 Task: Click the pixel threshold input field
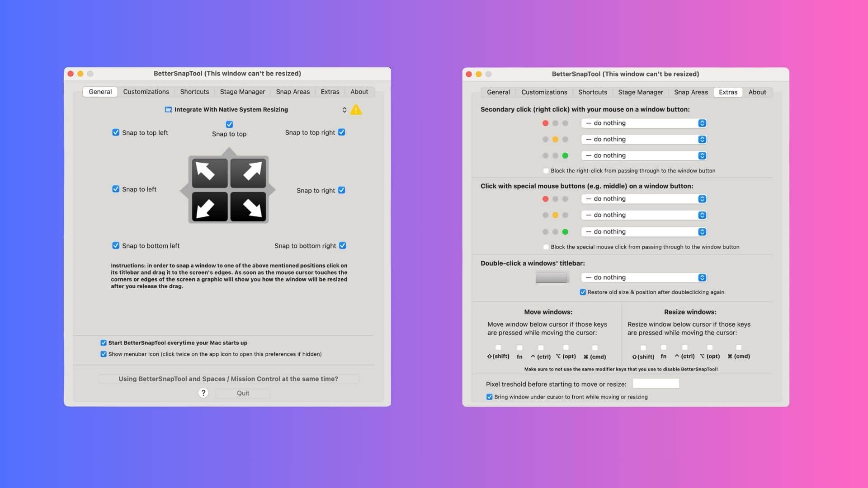[656, 383]
